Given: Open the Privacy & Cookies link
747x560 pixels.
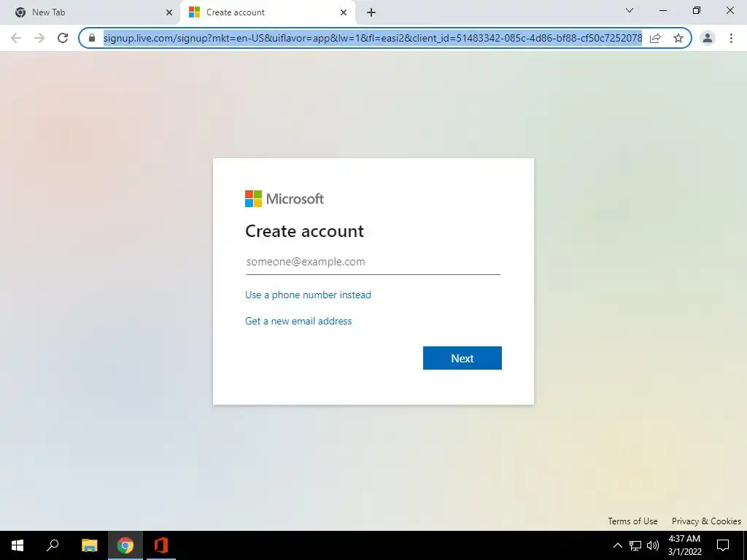Looking at the screenshot, I should click(x=706, y=521).
